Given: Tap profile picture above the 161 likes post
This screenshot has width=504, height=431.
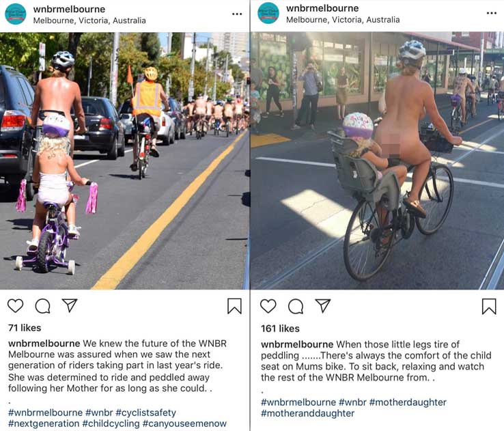Looking at the screenshot, I should click(268, 13).
